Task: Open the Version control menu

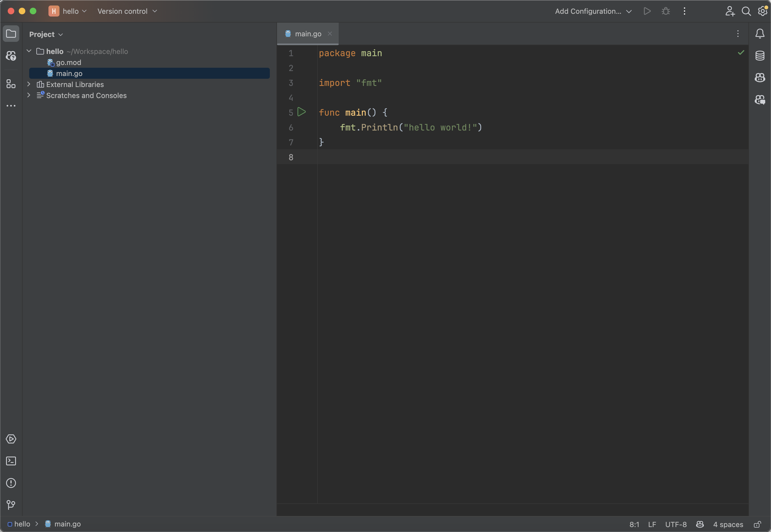Action: click(x=127, y=11)
